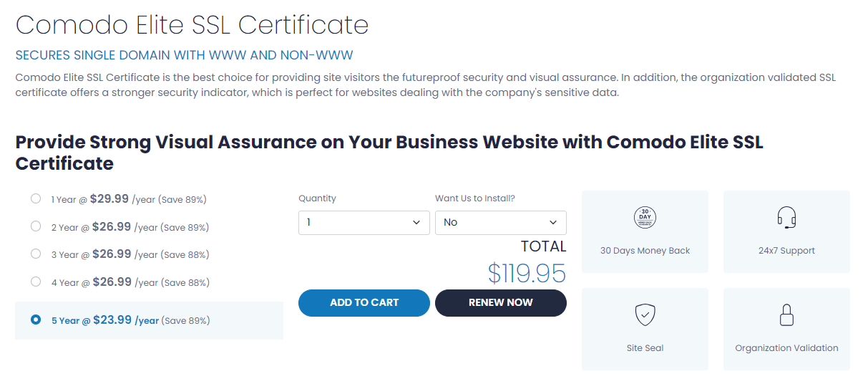Image resolution: width=868 pixels, height=384 pixels.
Task: Click the selected 5 Year @ $23.99 radio
Action: [36, 320]
